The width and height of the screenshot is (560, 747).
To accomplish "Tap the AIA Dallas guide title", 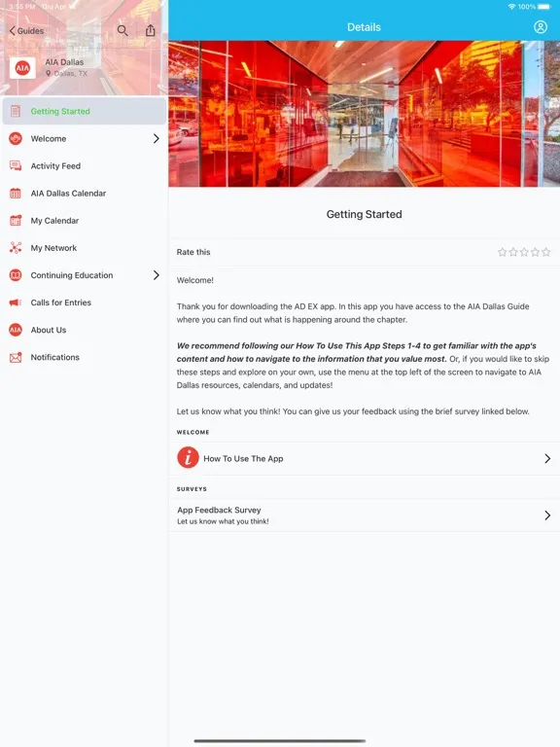I will click(64, 62).
